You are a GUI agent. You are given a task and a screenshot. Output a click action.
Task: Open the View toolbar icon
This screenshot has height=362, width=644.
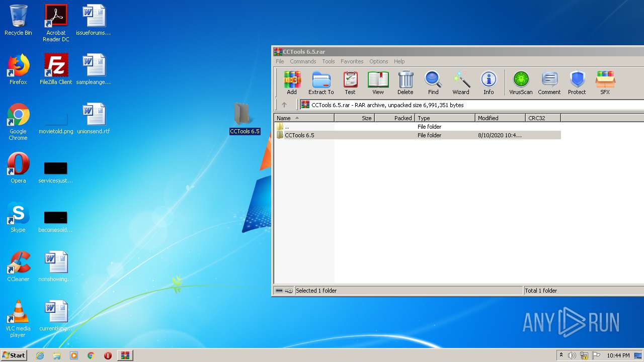pos(378,83)
